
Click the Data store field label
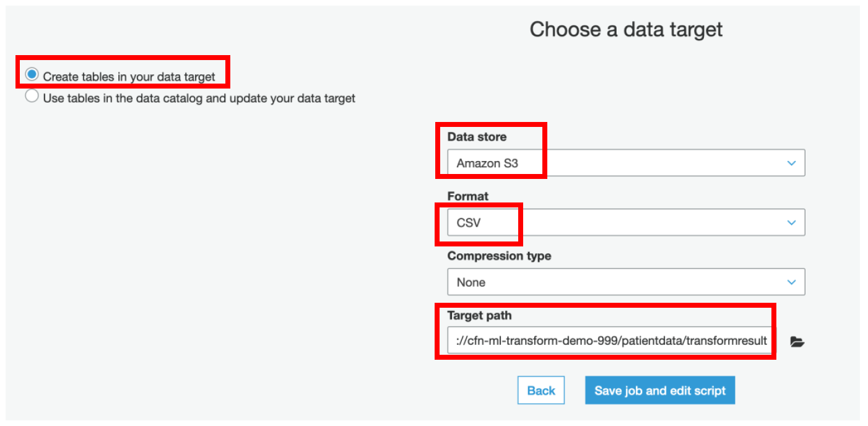click(477, 137)
